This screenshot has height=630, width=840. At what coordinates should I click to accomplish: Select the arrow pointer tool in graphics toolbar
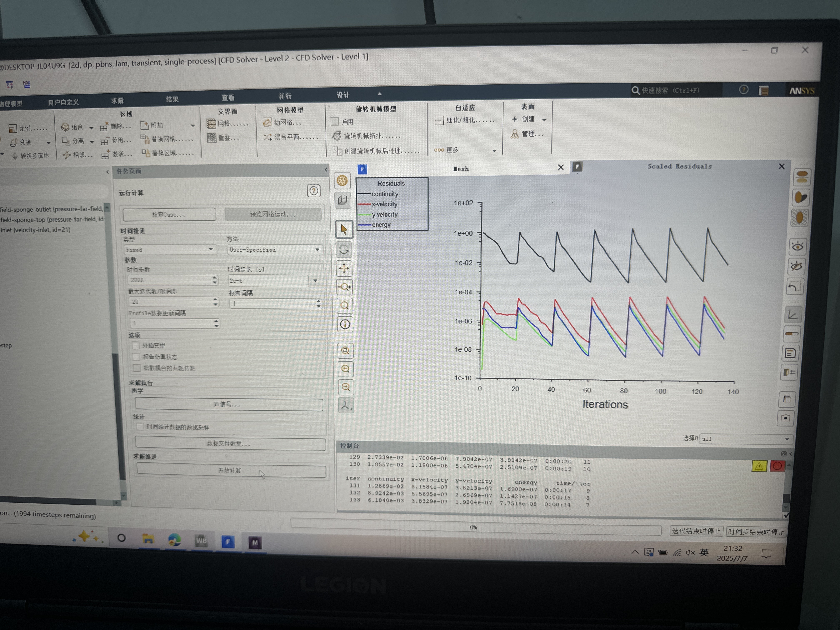344,230
